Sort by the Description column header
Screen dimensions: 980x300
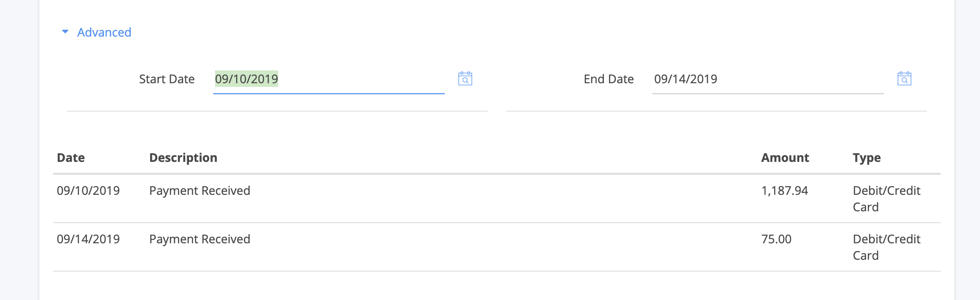(x=183, y=158)
